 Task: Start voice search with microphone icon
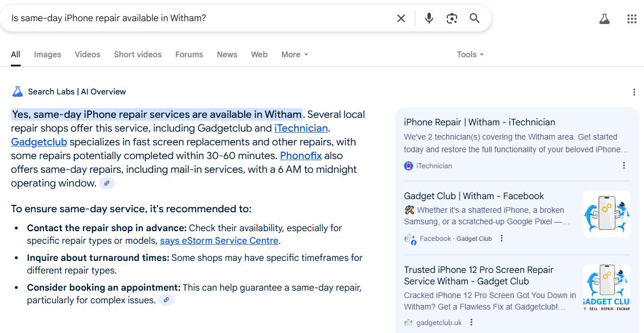tap(429, 18)
